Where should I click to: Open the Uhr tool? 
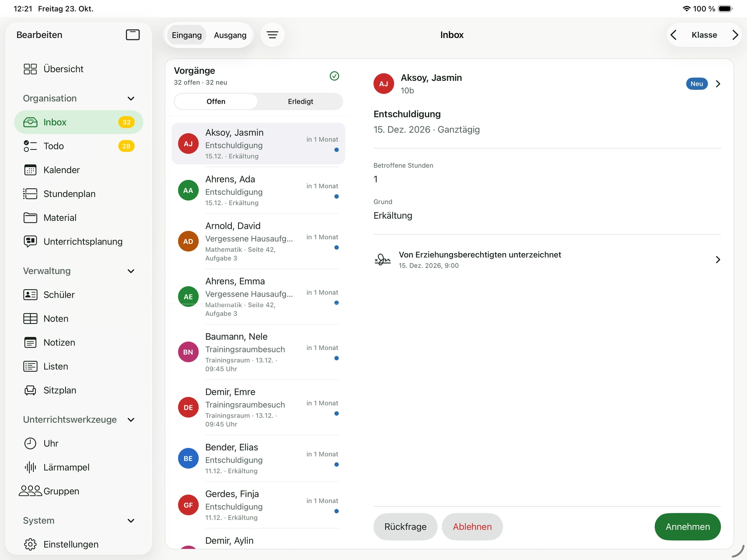(x=79, y=443)
